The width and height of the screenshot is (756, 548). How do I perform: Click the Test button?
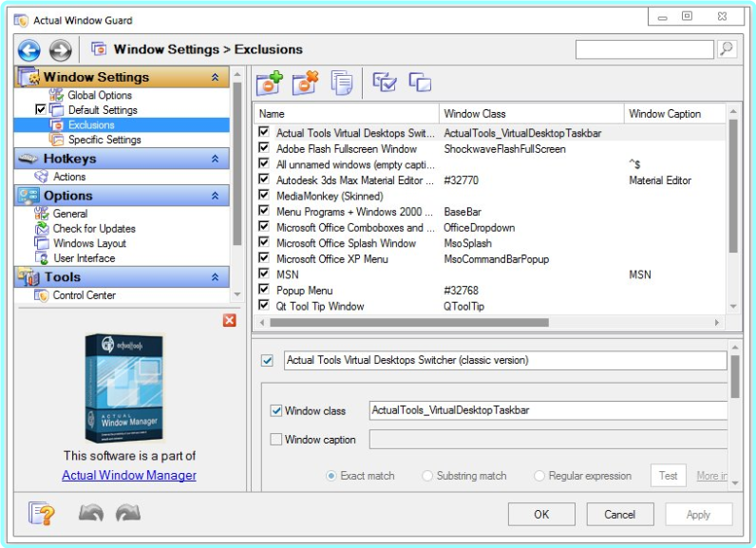[x=669, y=476]
